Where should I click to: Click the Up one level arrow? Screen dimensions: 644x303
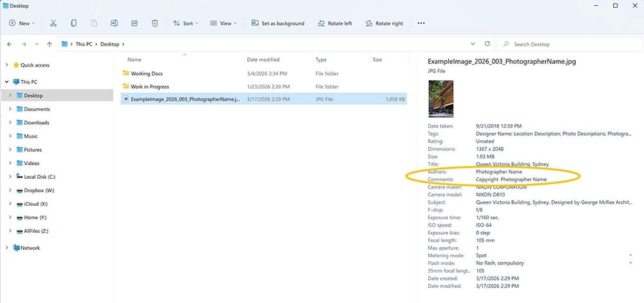pyautogui.click(x=50, y=44)
